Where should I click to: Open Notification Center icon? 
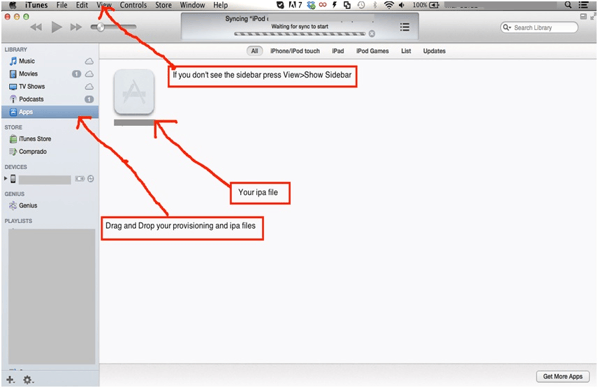click(x=583, y=5)
